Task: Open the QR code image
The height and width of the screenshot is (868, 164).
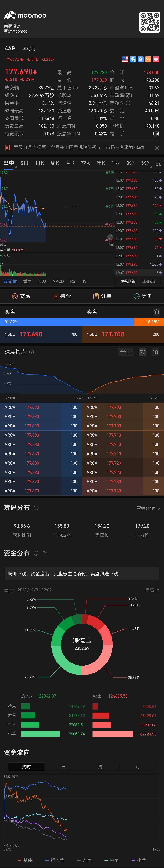Action: click(150, 22)
